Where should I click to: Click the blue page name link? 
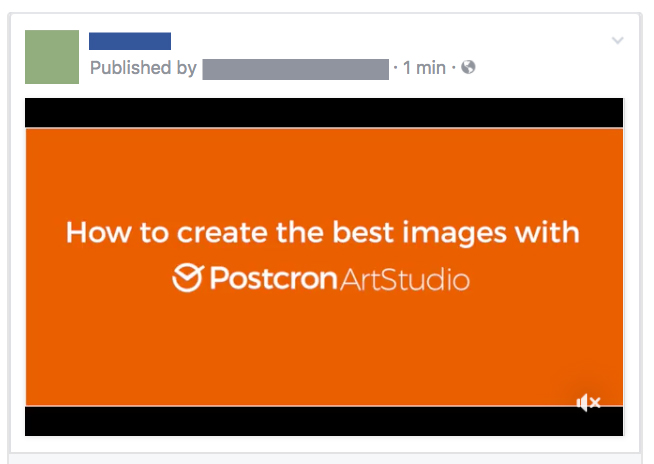[130, 41]
